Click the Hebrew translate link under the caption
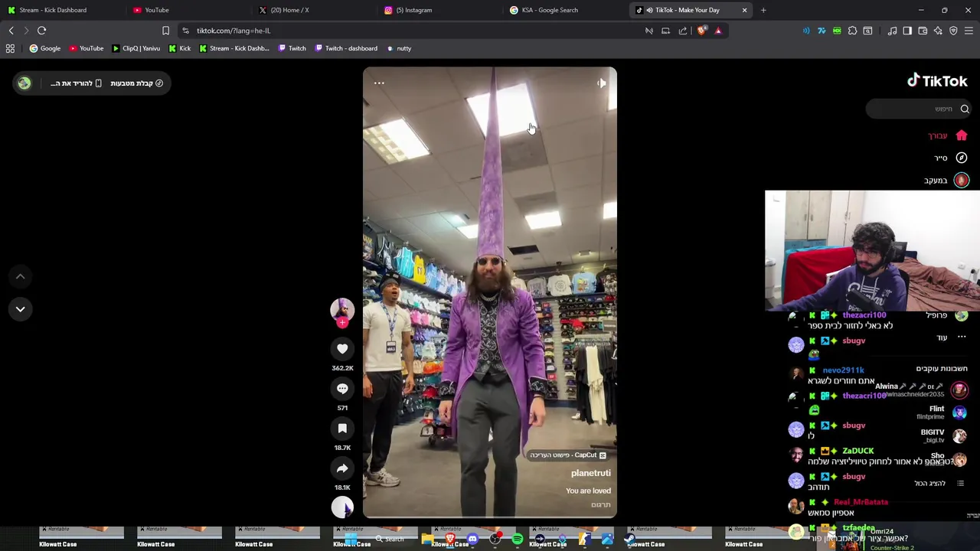This screenshot has width=980, height=551. pos(601,505)
